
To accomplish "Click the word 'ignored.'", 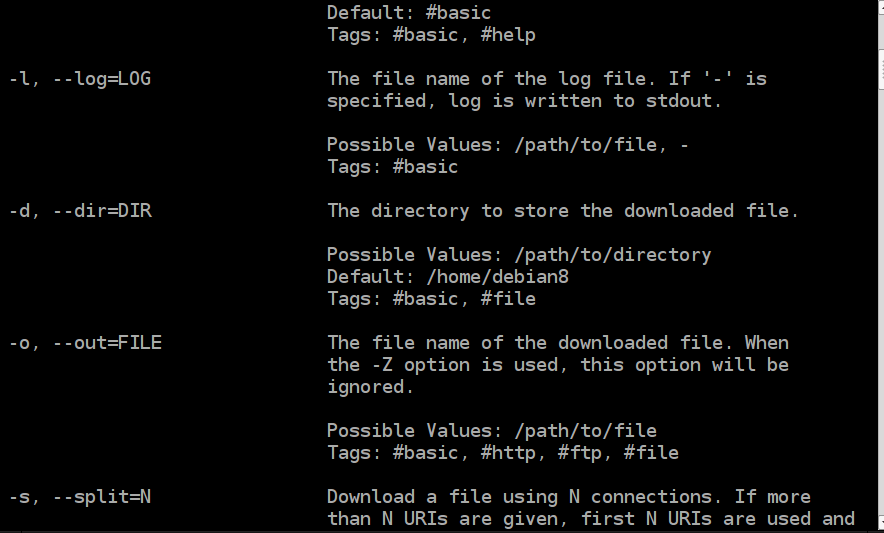I will 370,387.
